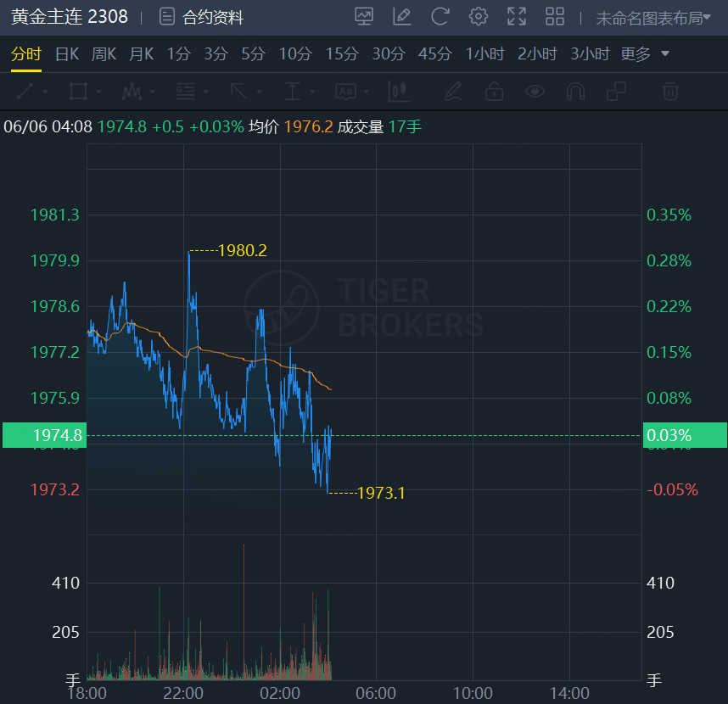This screenshot has height=704, width=728.
Task: Select the arrow annotation tool
Action: tap(238, 92)
